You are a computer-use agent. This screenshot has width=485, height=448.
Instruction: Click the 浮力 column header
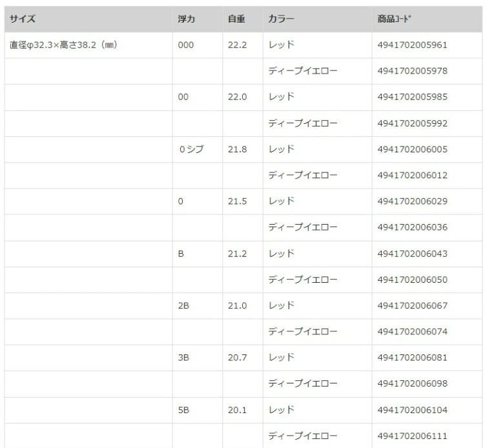pos(187,19)
